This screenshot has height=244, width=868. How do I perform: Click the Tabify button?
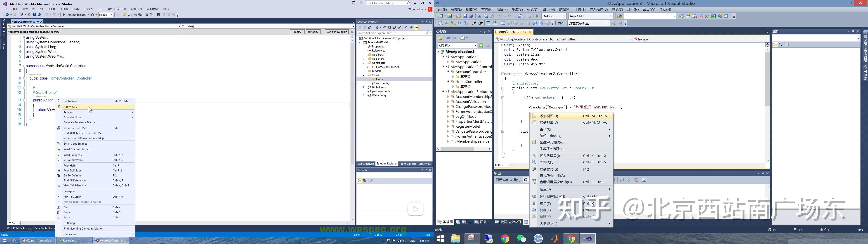pyautogui.click(x=297, y=32)
